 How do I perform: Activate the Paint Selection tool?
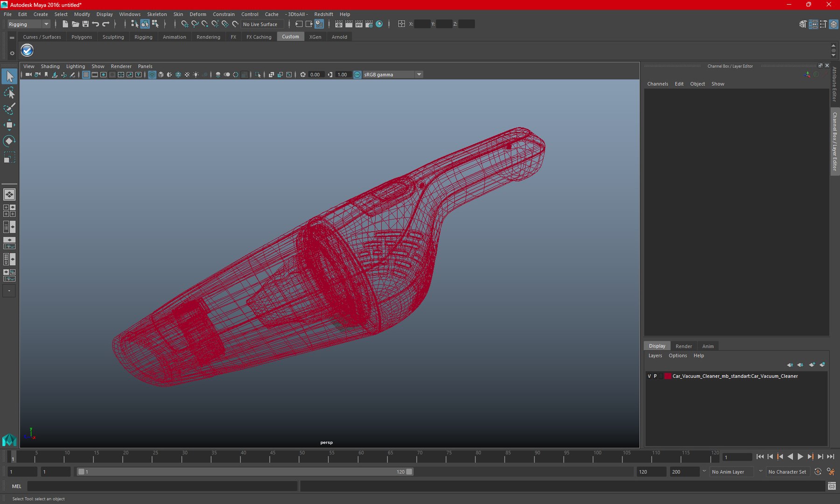tap(9, 109)
